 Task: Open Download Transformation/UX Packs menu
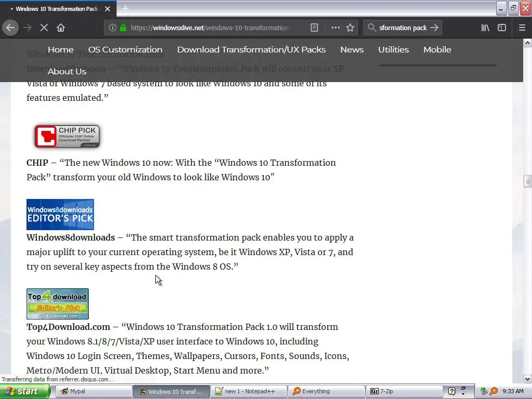(x=251, y=49)
